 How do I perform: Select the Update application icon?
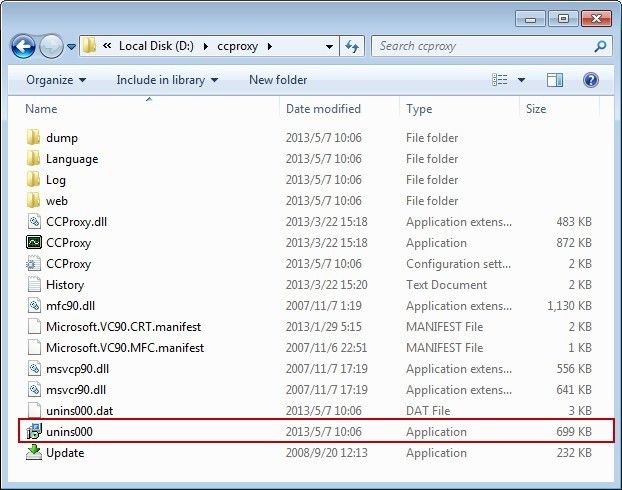[x=34, y=452]
